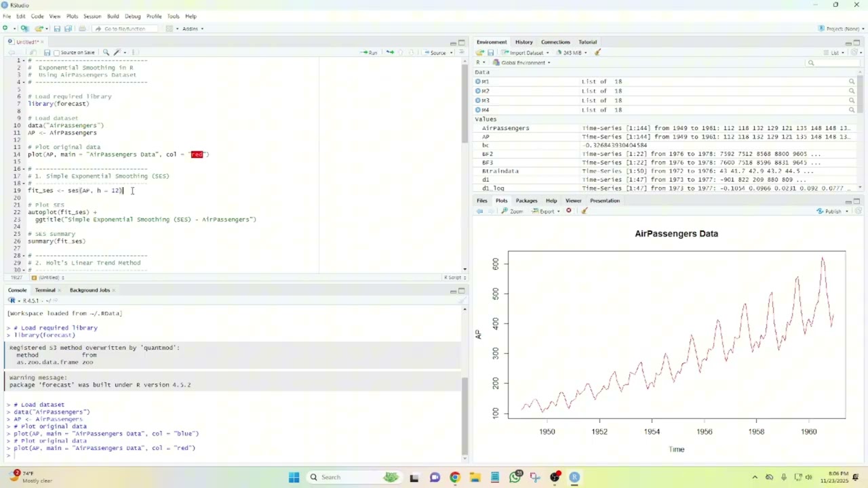868x488 pixels.
Task: Open the Addins dropdown
Action: [x=193, y=28]
